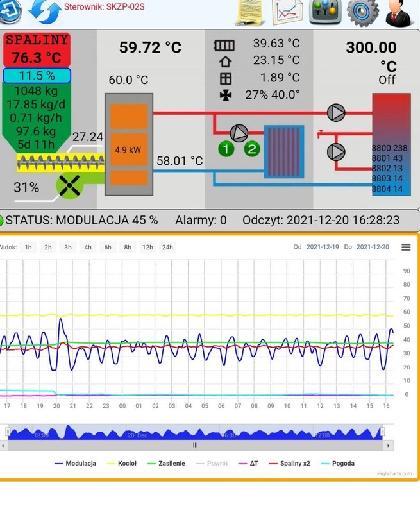This screenshot has height=513, width=420.
Task: Click the chart navigator horizontal scrollbar
Action: (x=196, y=445)
